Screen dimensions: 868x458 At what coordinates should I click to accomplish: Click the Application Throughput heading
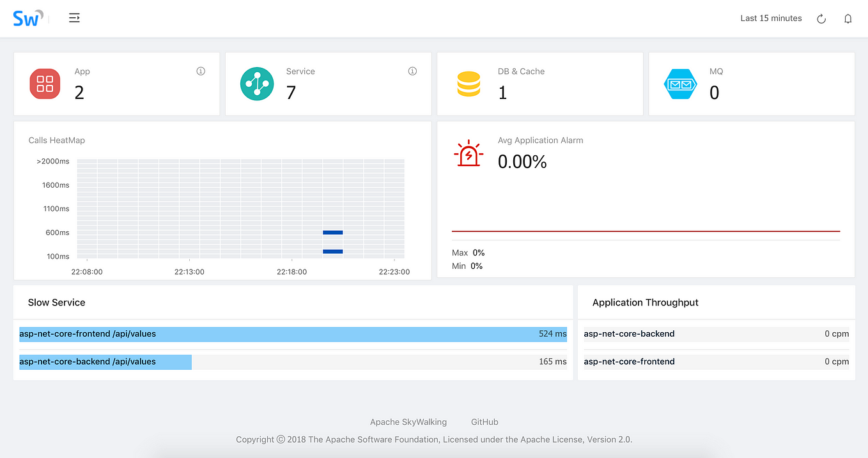(646, 303)
